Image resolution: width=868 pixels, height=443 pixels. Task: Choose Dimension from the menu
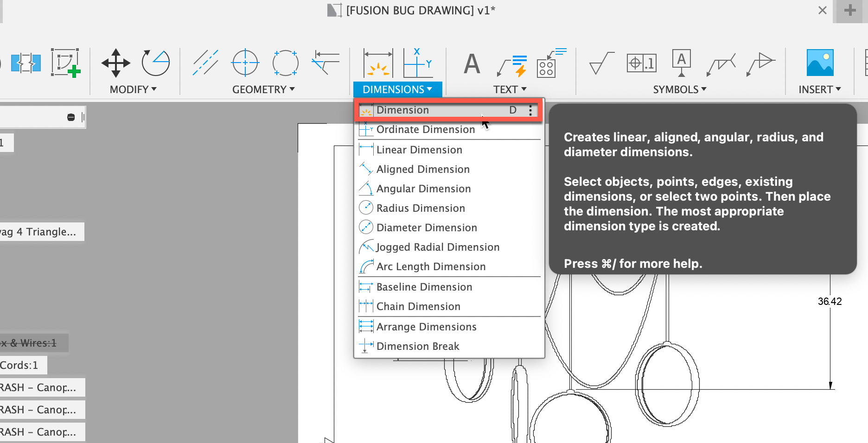click(x=448, y=110)
